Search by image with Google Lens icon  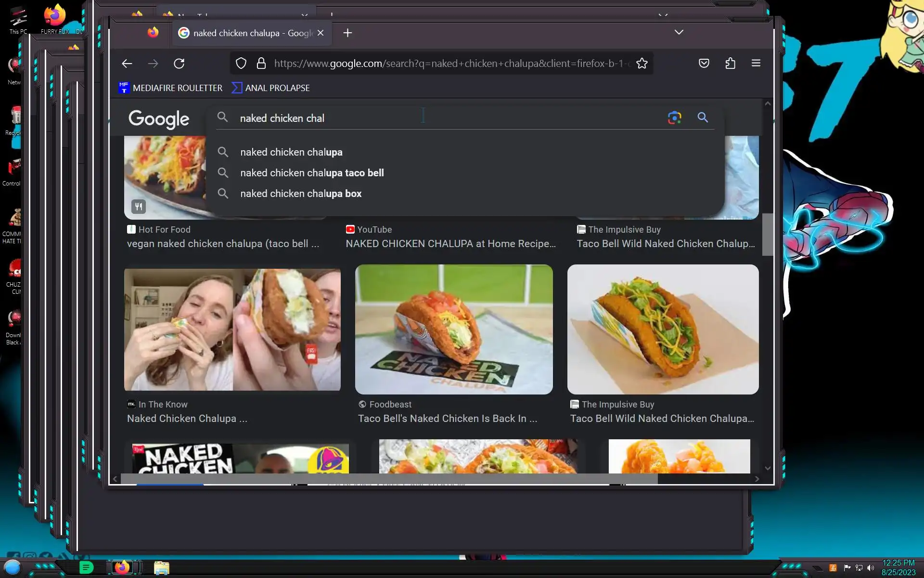coord(674,118)
